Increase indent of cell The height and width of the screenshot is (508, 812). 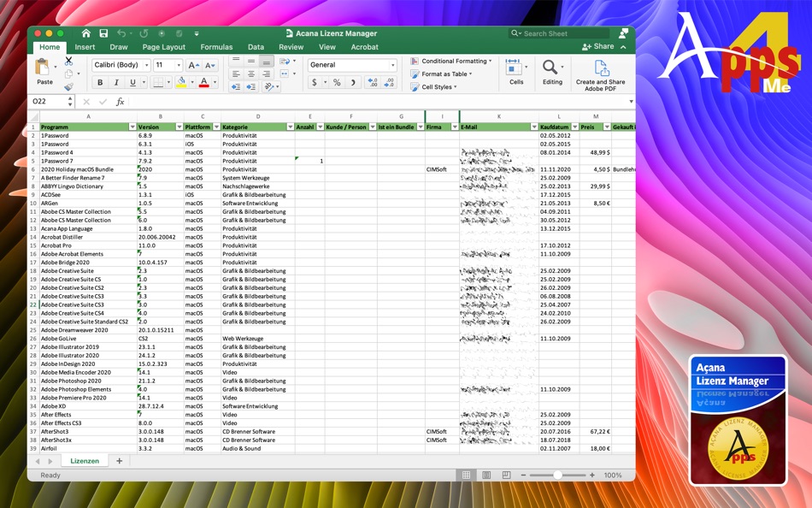[x=251, y=87]
